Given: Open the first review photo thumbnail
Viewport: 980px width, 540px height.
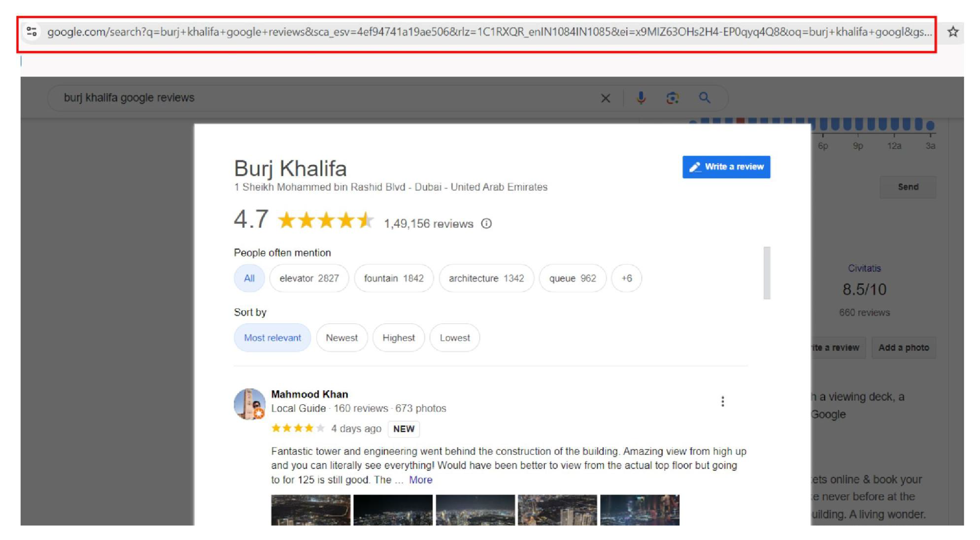Looking at the screenshot, I should (311, 510).
